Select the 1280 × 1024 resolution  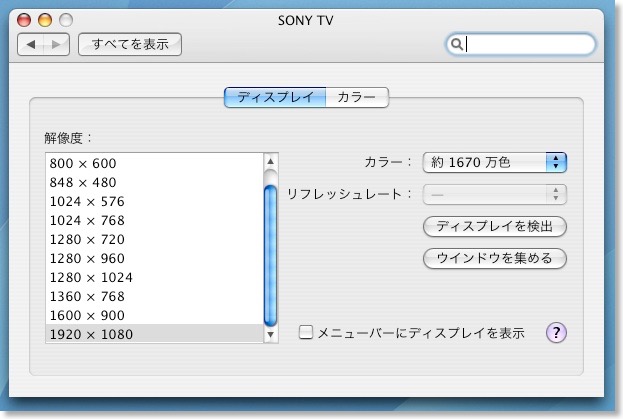[154, 278]
